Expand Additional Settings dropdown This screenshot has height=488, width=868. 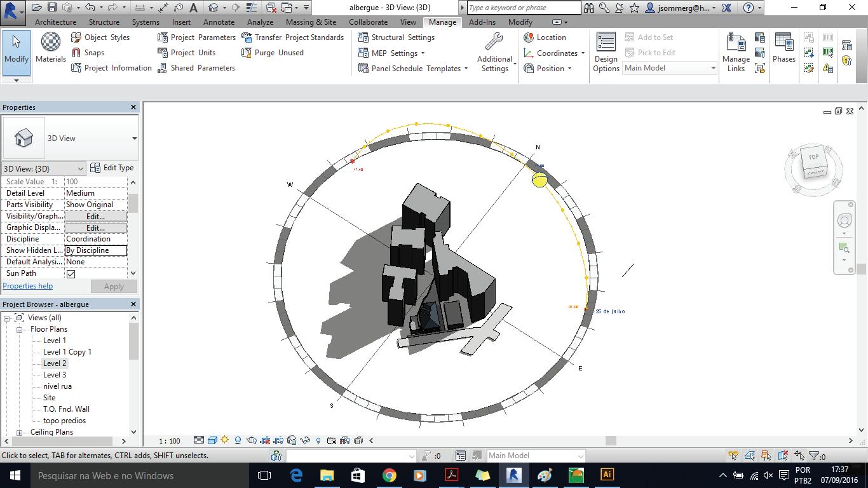click(494, 52)
